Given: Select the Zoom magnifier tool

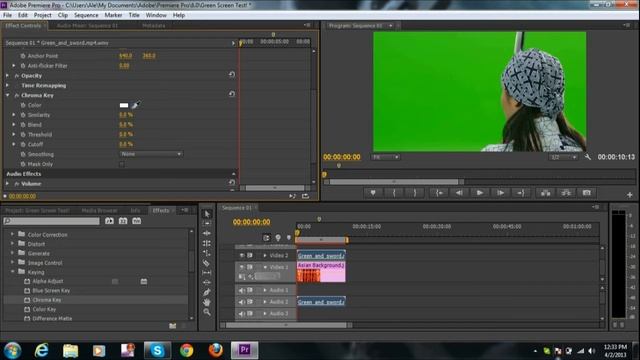Looking at the screenshot, I should tap(207, 312).
